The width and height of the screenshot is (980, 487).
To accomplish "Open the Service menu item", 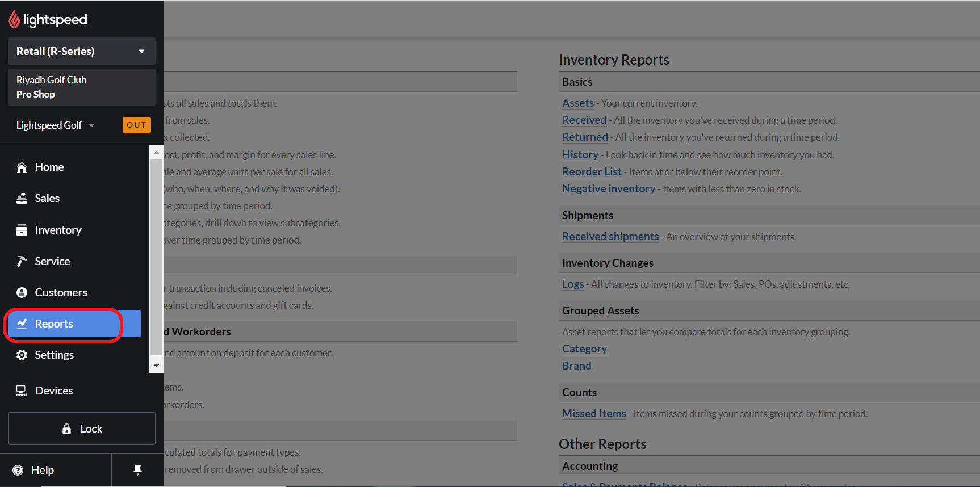I will pyautogui.click(x=74, y=261).
